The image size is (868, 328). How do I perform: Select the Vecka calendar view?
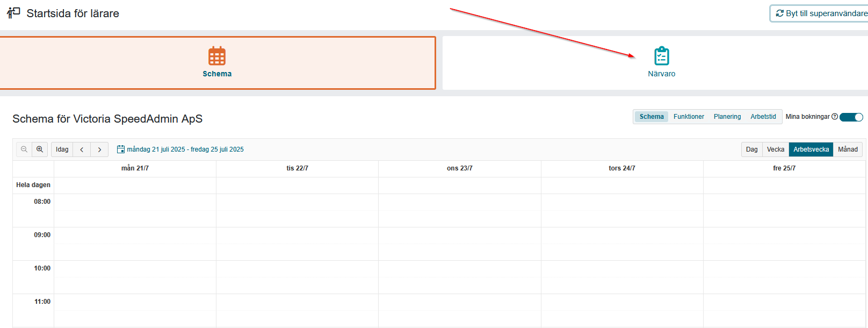point(775,149)
